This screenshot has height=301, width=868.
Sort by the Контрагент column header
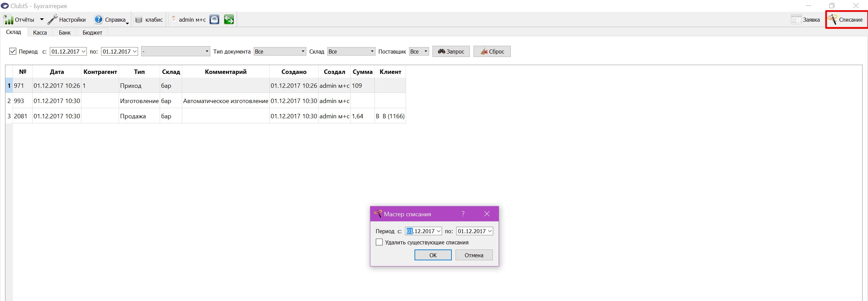pyautogui.click(x=100, y=72)
